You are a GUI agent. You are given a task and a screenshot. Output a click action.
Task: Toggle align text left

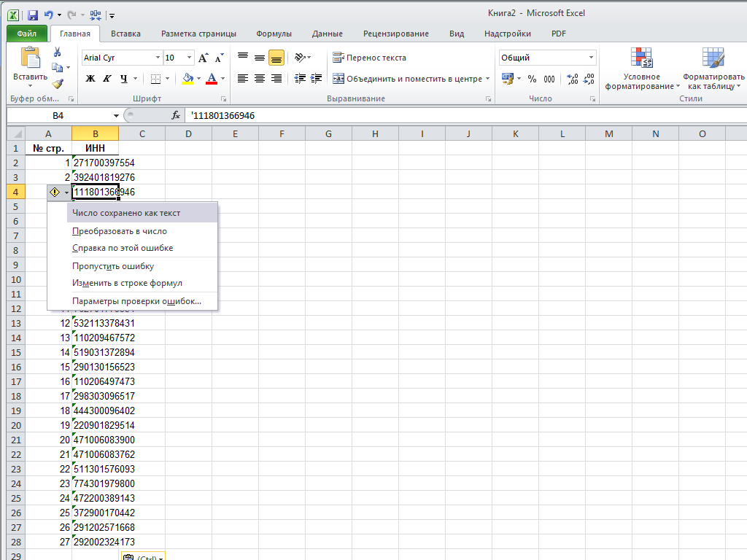coord(243,79)
